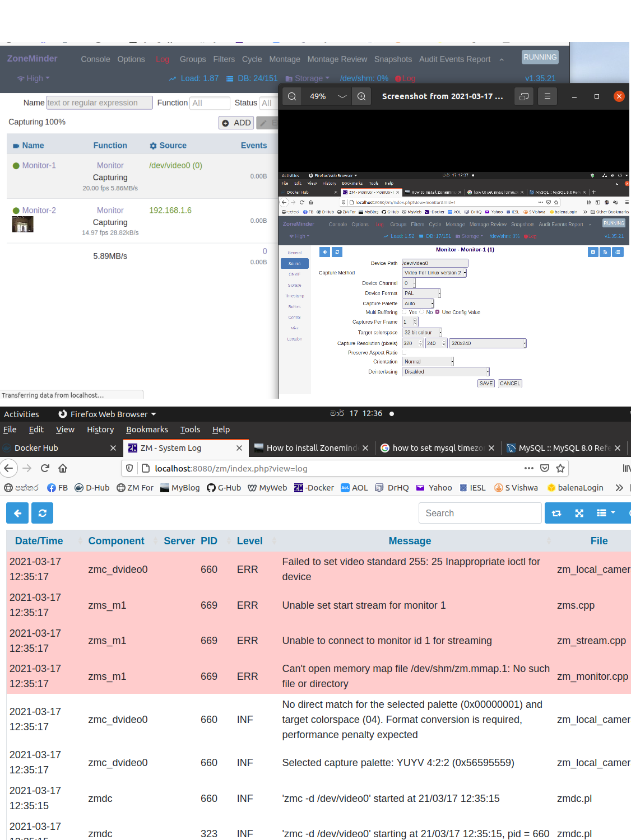This screenshot has width=631, height=840.
Task: Open the Activities overview
Action: point(21,414)
